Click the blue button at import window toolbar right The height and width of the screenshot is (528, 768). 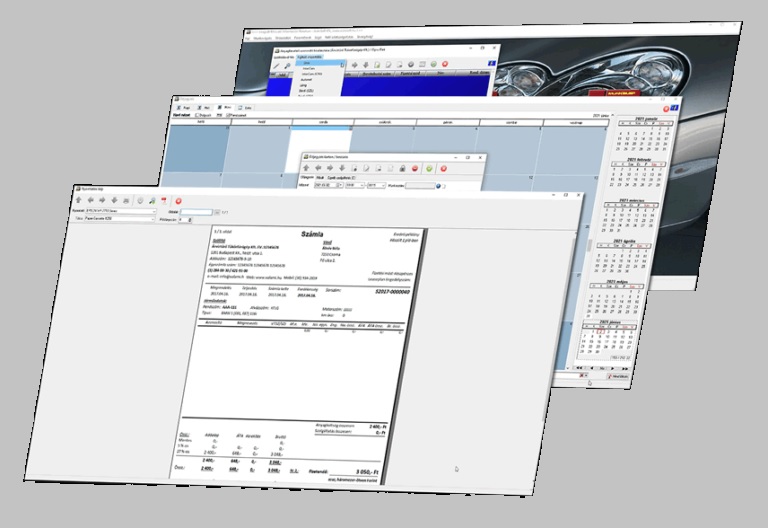[492, 63]
